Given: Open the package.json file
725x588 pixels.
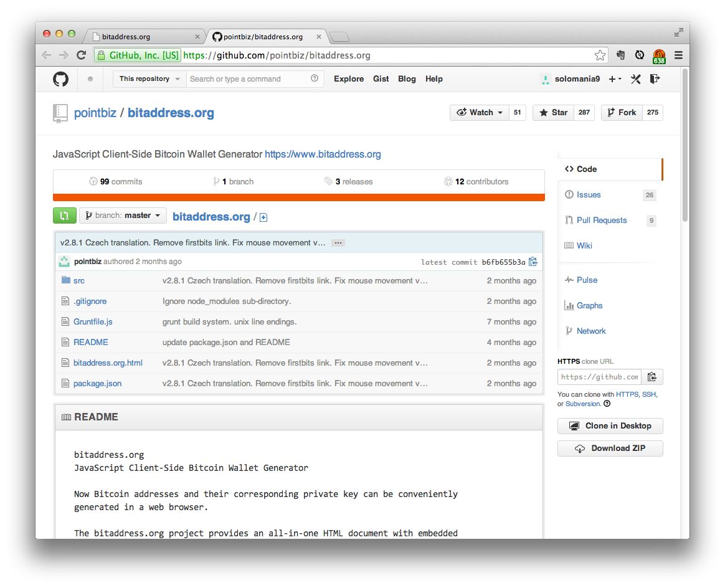Looking at the screenshot, I should pyautogui.click(x=98, y=383).
